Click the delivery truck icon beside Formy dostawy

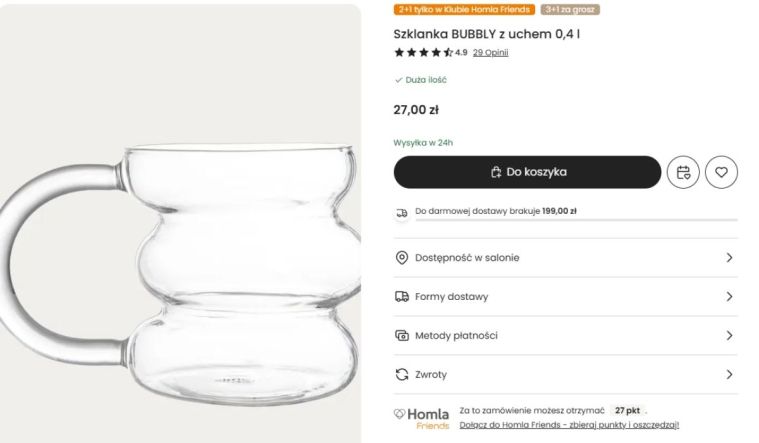[402, 296]
